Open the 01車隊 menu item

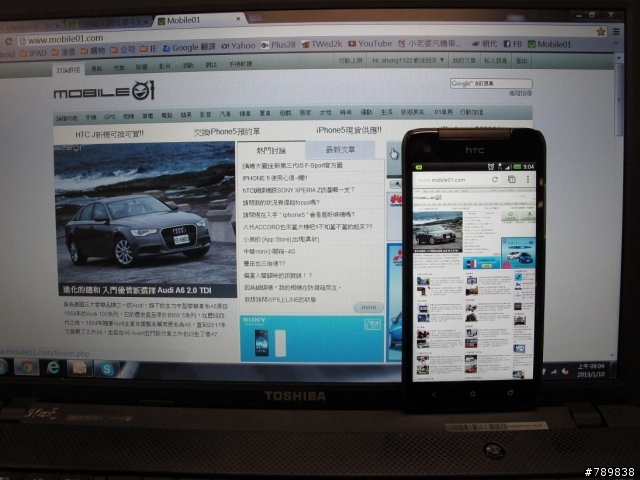tap(443, 112)
